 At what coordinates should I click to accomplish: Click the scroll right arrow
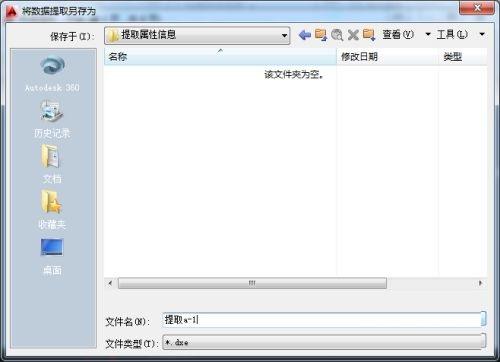click(480, 283)
